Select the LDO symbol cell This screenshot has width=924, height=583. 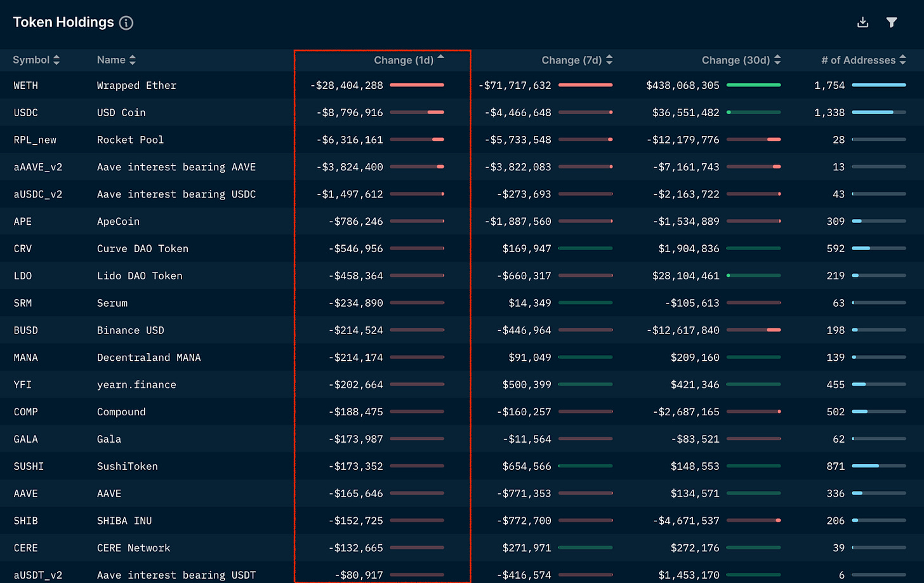pos(23,276)
